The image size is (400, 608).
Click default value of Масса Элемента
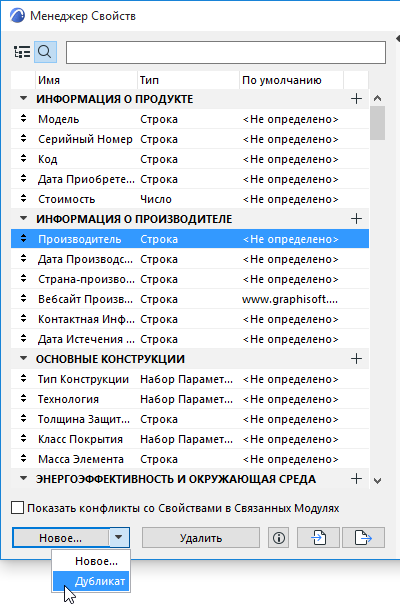pyautogui.click(x=291, y=459)
